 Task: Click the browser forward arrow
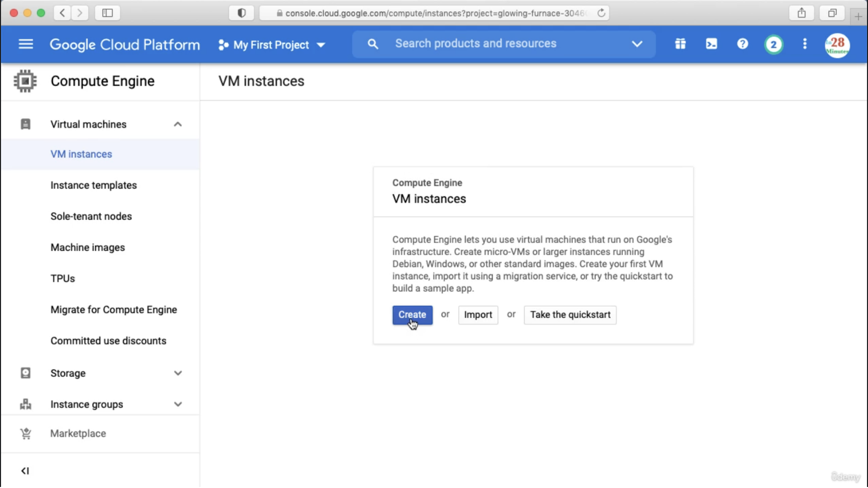(x=80, y=13)
